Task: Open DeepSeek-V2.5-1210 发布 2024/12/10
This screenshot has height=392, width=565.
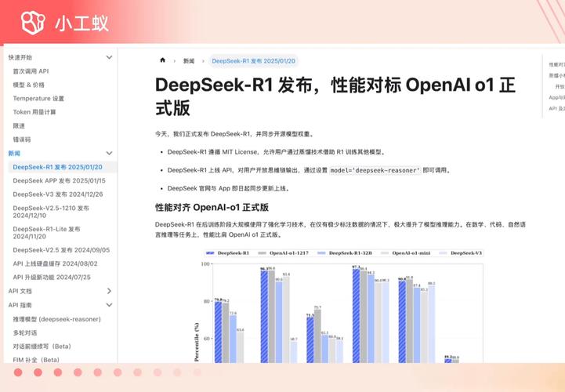Action: (x=51, y=212)
